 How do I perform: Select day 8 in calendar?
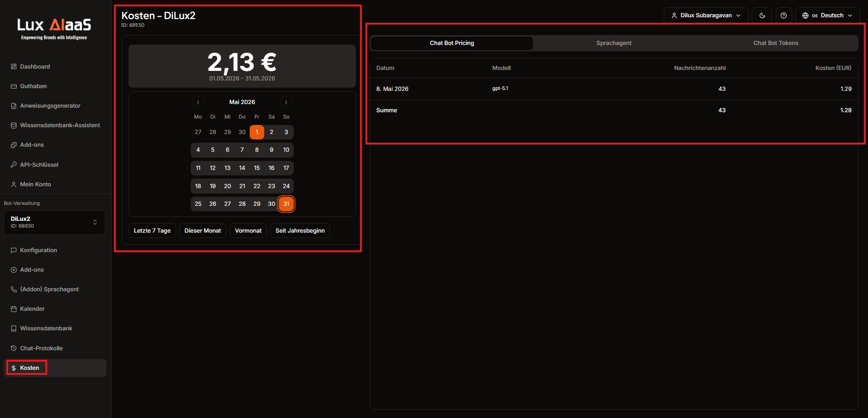(x=257, y=150)
